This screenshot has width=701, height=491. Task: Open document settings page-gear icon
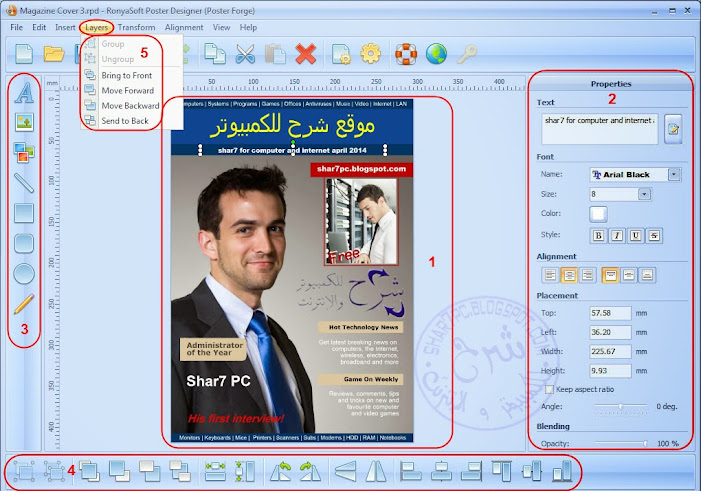point(341,54)
